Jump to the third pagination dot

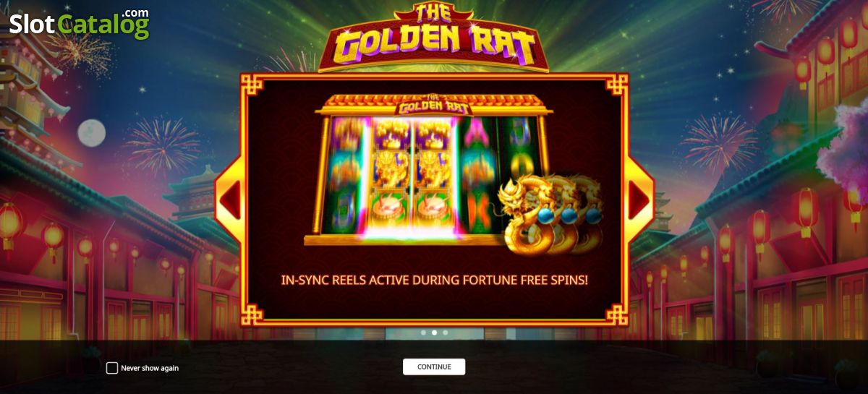pyautogui.click(x=445, y=333)
